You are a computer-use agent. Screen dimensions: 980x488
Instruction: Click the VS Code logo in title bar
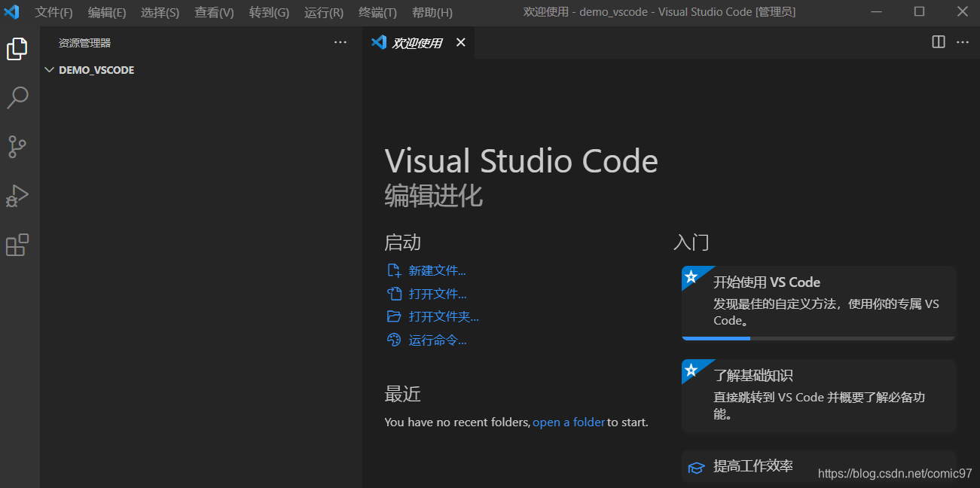tap(12, 12)
